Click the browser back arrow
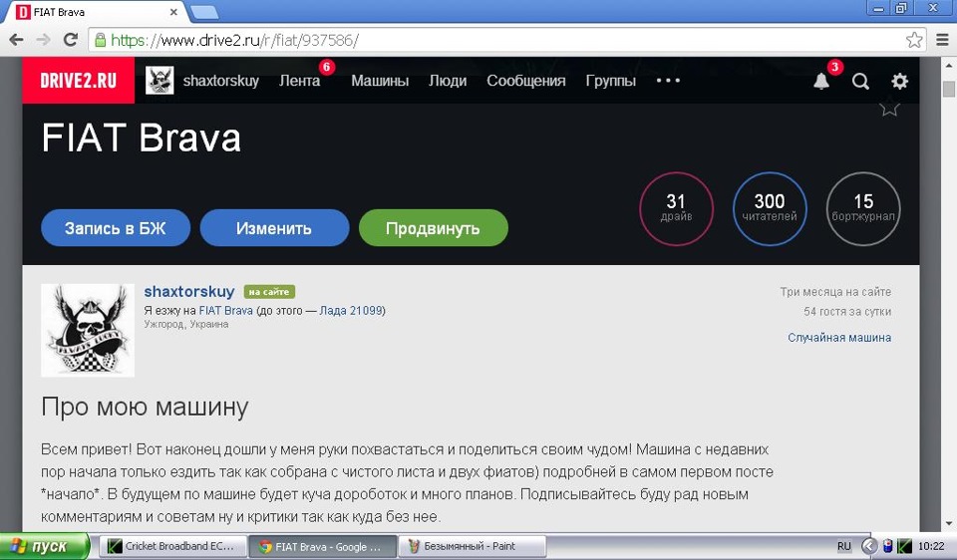 pos(17,40)
